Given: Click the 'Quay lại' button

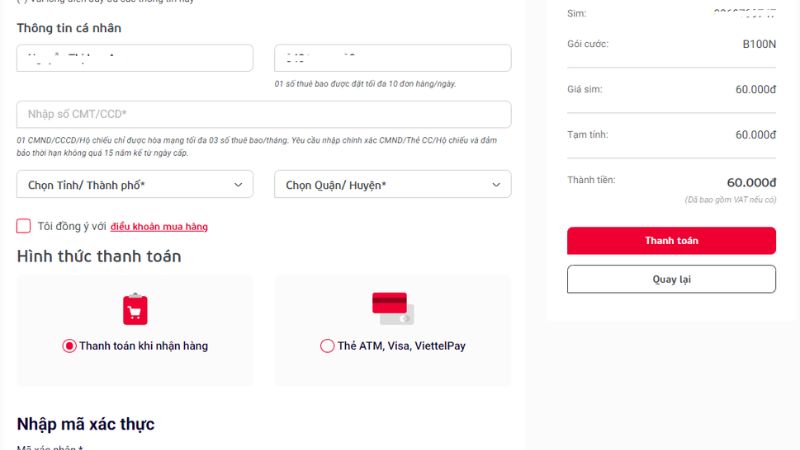Looking at the screenshot, I should [x=671, y=279].
